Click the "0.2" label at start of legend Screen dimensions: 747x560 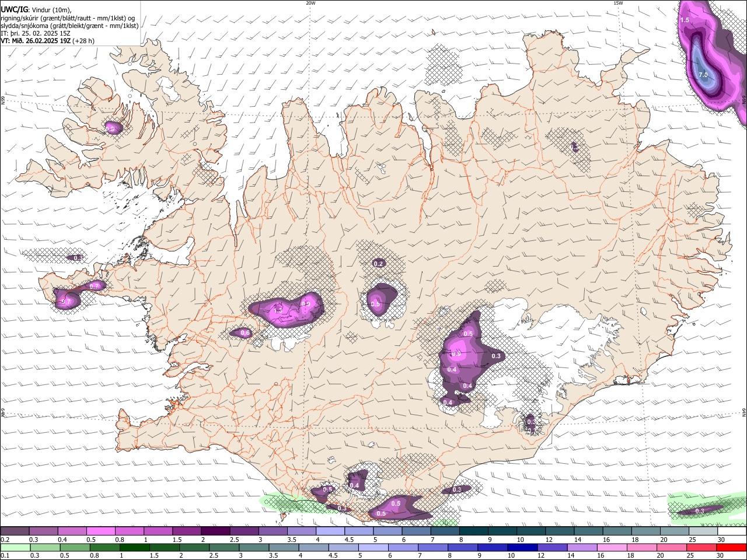(x=5, y=540)
